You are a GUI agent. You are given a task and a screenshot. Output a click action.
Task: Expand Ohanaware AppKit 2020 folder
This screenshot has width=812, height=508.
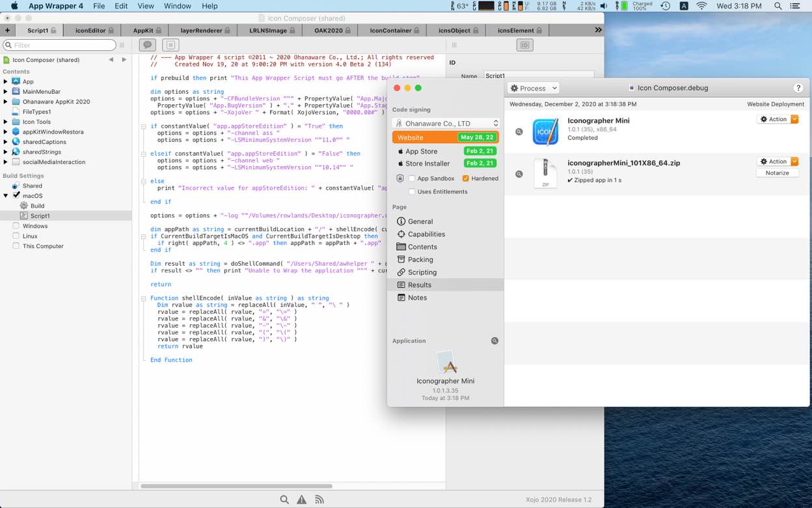click(x=6, y=102)
